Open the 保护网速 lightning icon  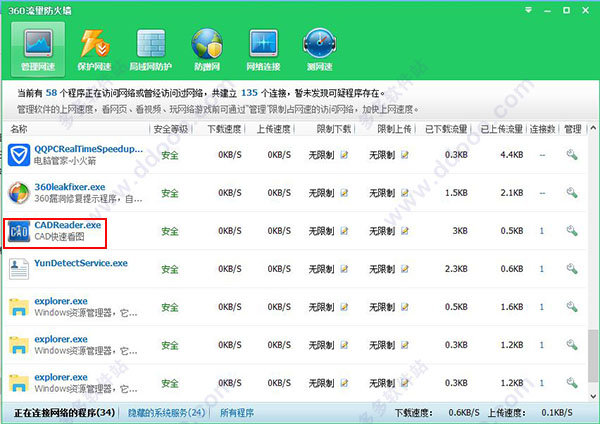pos(95,44)
